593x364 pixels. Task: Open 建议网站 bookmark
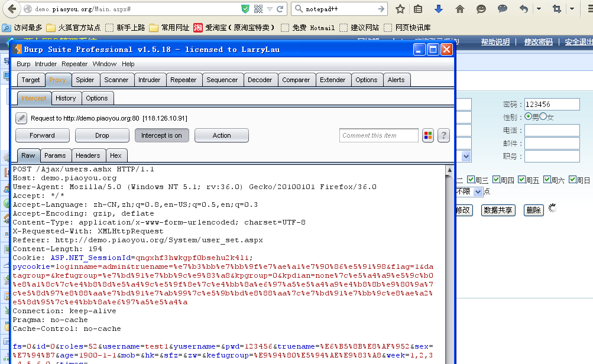359,28
